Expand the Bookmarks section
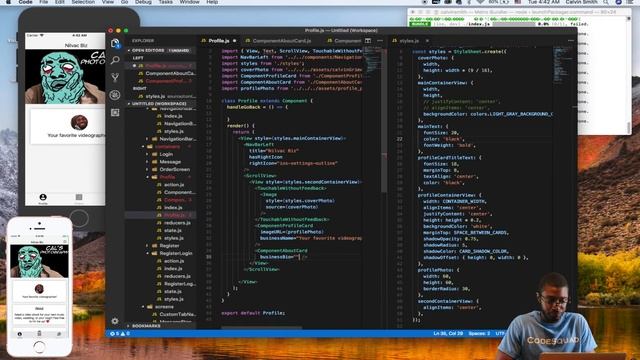The height and width of the screenshot is (360, 640). click(x=160, y=326)
